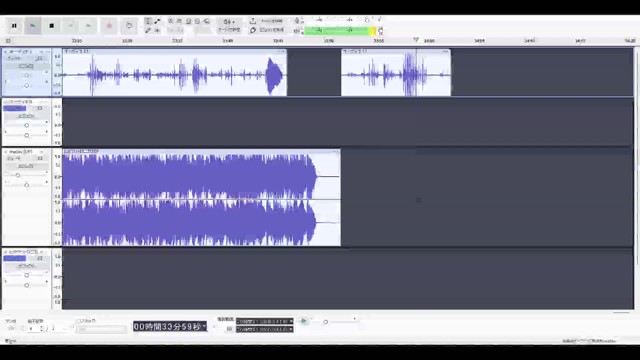The width and height of the screenshot is (640, 360).
Task: Toggle Solo on the first track
Action: pos(39,59)
